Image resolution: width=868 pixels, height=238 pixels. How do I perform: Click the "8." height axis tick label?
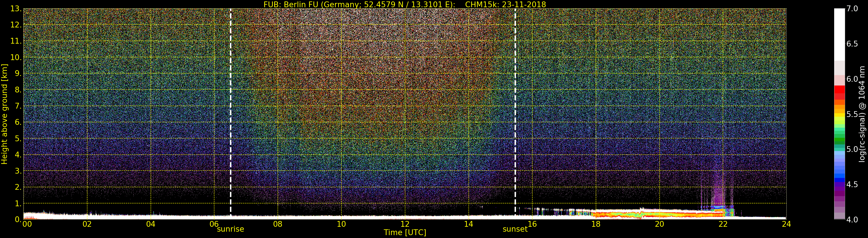(18, 90)
